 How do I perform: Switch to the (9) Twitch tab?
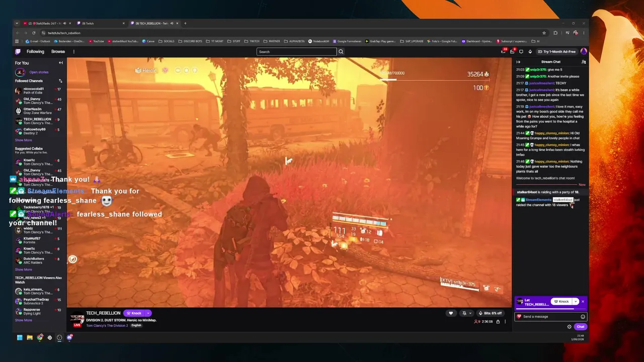[101, 23]
